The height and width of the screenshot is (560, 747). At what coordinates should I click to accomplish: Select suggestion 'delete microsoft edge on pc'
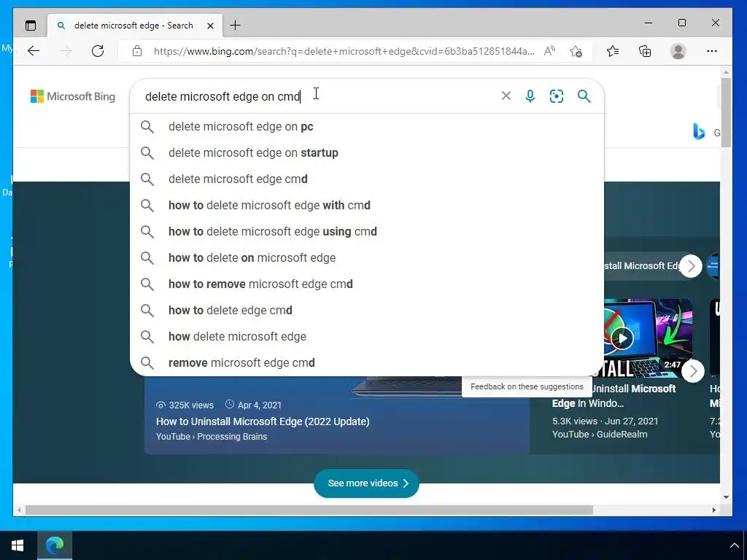[x=367, y=127]
